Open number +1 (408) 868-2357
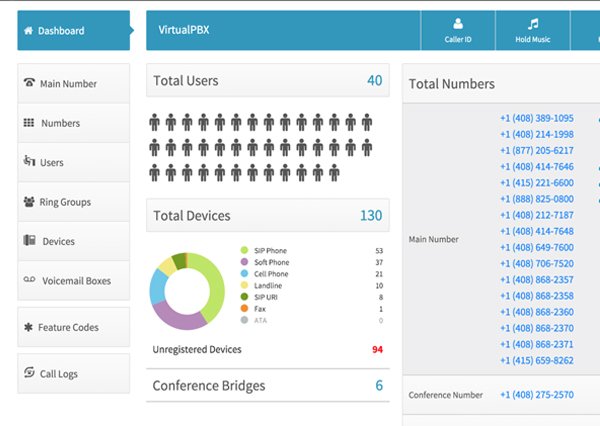Image resolution: width=600 pixels, height=426 pixels. coord(537,279)
